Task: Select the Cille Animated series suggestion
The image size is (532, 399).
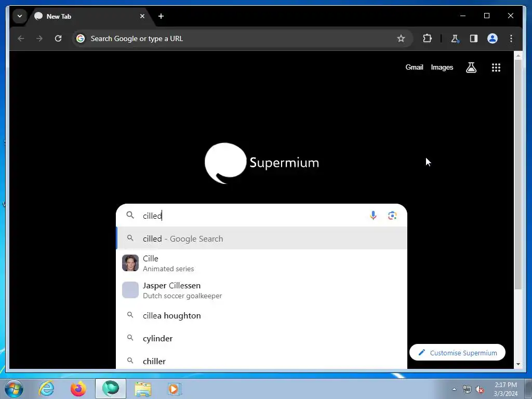Action: 261,263
